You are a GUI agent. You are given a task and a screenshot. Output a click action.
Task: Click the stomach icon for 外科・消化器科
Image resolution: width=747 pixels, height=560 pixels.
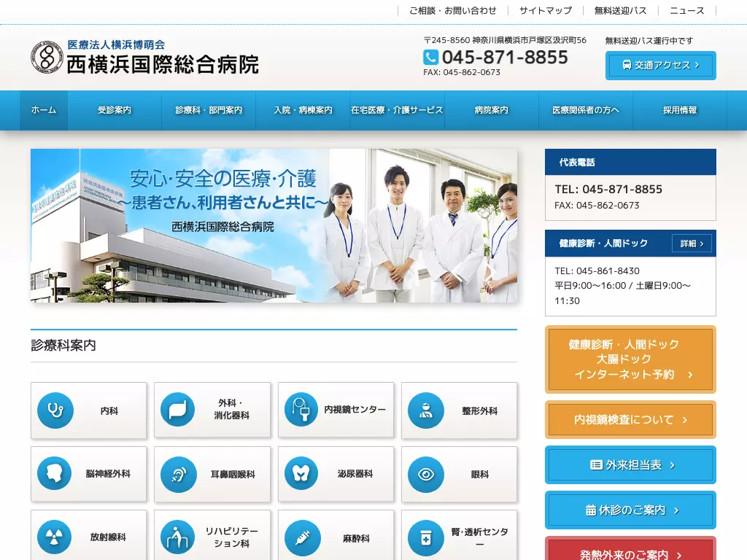coord(178,410)
